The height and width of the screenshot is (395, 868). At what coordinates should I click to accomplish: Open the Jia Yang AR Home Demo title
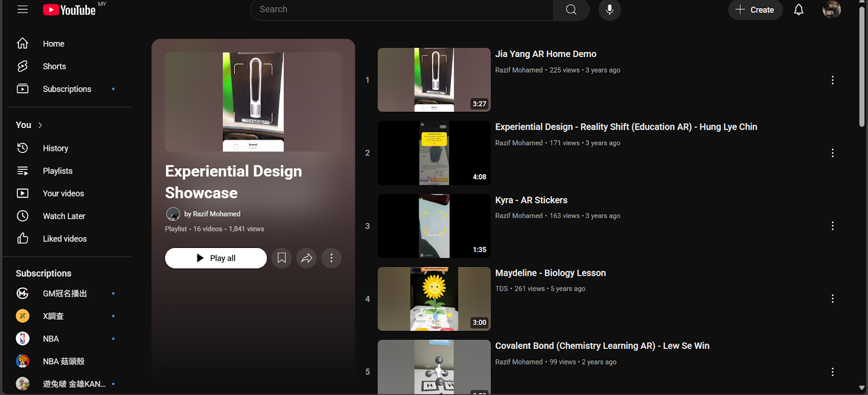tap(546, 54)
